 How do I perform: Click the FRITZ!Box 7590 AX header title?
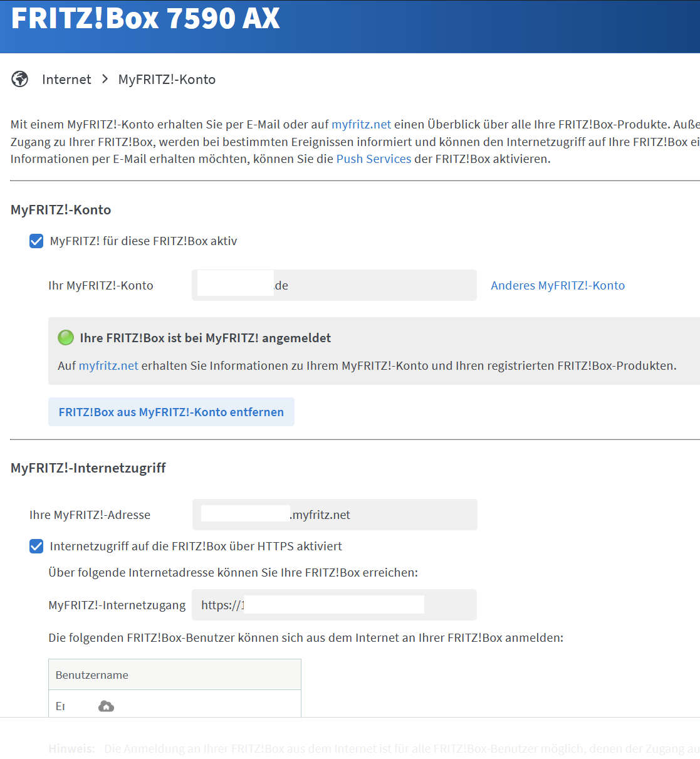tap(145, 18)
